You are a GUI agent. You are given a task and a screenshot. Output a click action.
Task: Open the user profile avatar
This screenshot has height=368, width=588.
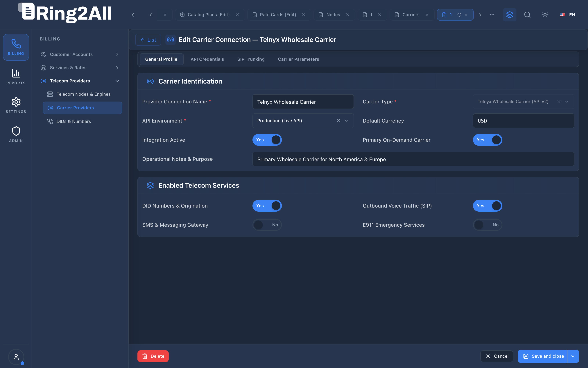point(16,357)
